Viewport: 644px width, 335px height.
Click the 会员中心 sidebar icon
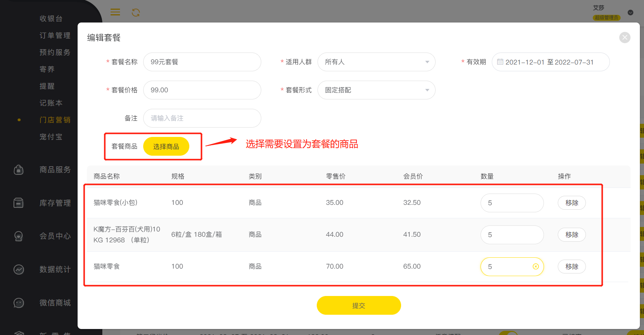[x=19, y=236]
